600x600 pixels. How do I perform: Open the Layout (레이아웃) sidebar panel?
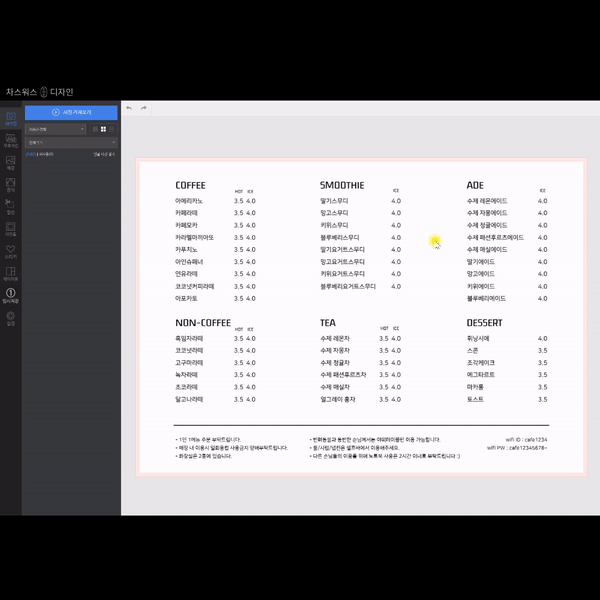(x=11, y=274)
